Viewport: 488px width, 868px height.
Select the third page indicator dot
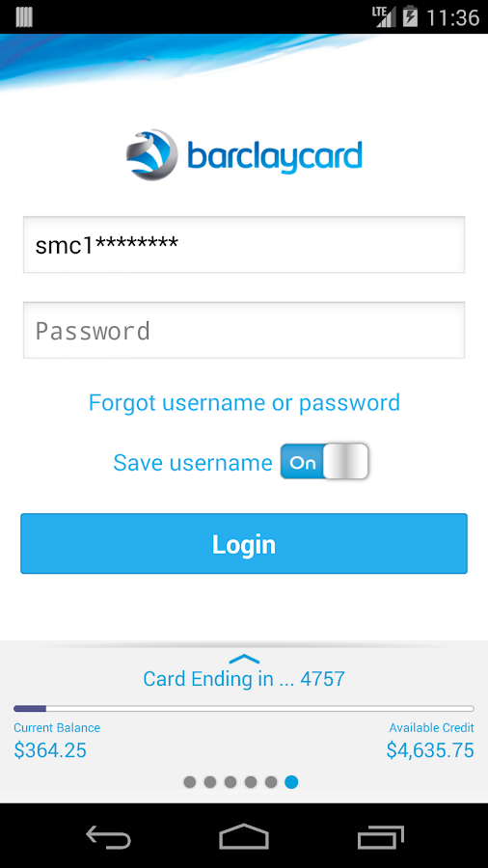pos(230,781)
